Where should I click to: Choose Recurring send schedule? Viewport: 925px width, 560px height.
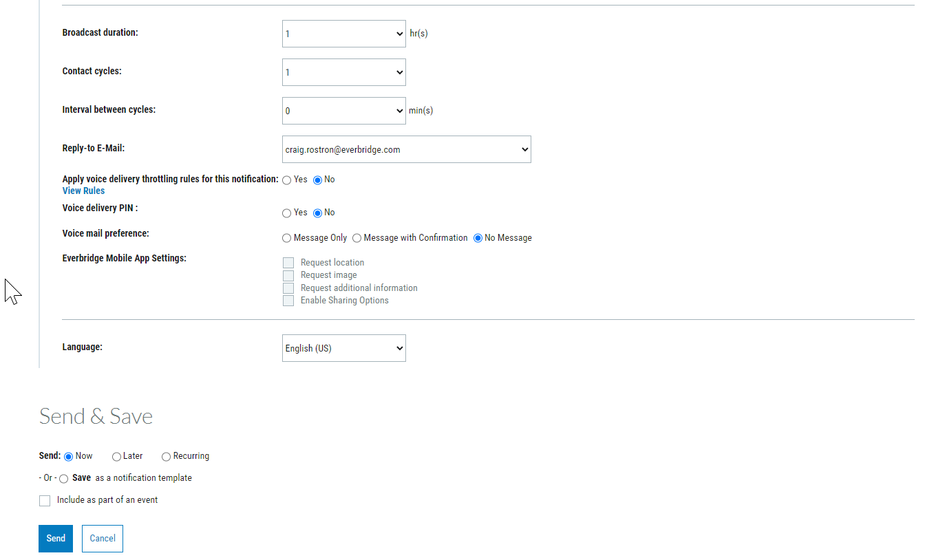click(x=166, y=456)
